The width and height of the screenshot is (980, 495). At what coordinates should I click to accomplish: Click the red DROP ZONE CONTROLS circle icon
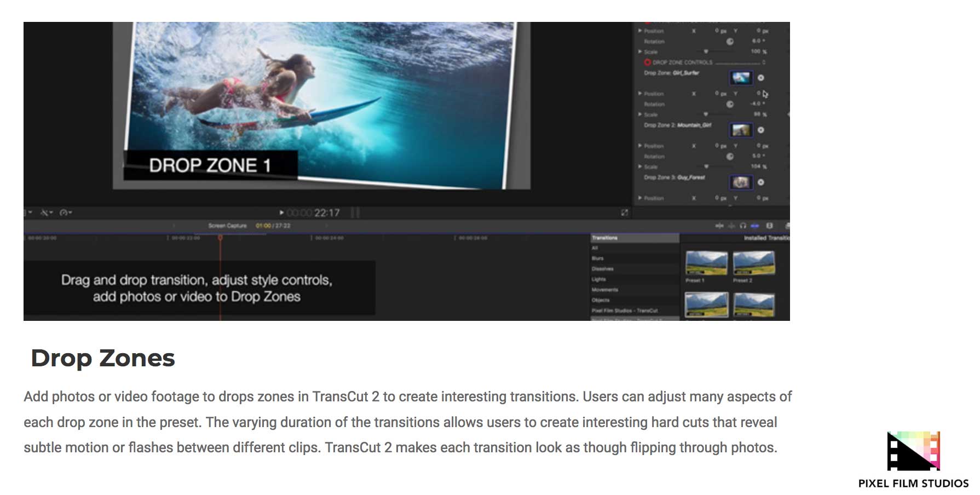tap(647, 62)
